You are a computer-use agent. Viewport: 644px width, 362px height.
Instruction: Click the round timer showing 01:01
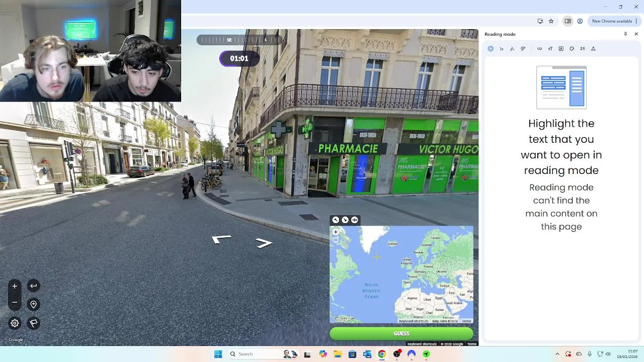pos(239,58)
